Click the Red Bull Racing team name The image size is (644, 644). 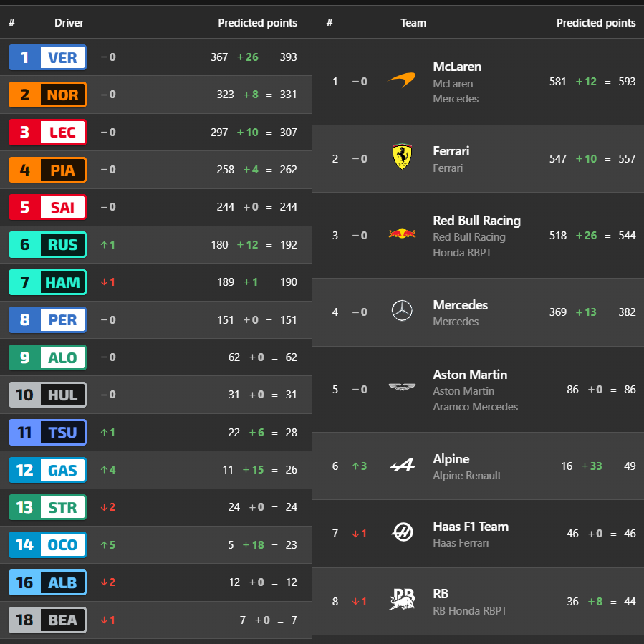point(477,221)
